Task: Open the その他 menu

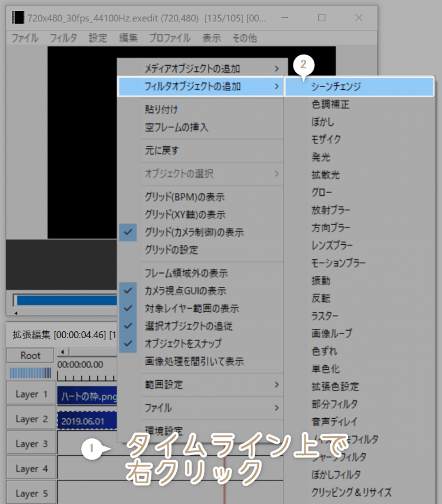Action: coord(245,38)
